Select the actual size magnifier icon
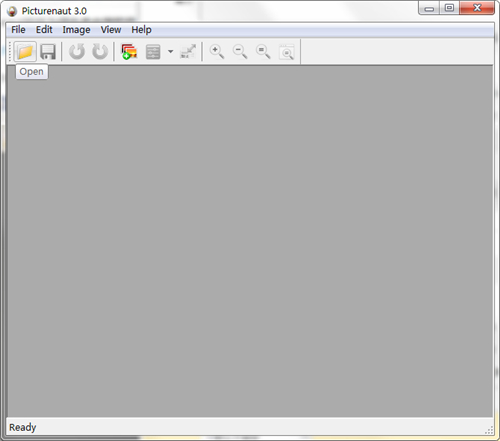 coord(263,52)
